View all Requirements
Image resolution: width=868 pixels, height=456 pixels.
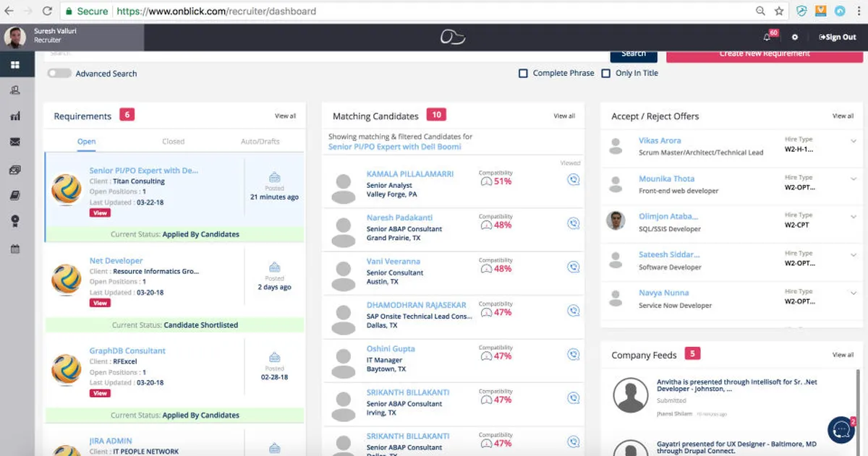(x=285, y=116)
